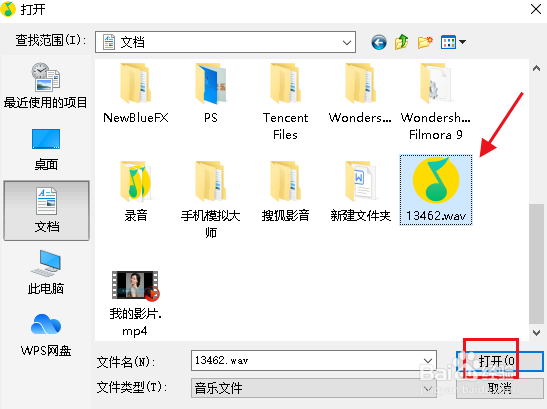The height and width of the screenshot is (409, 547).
Task: Expand the 查找范围 location dropdown
Action: [347, 42]
